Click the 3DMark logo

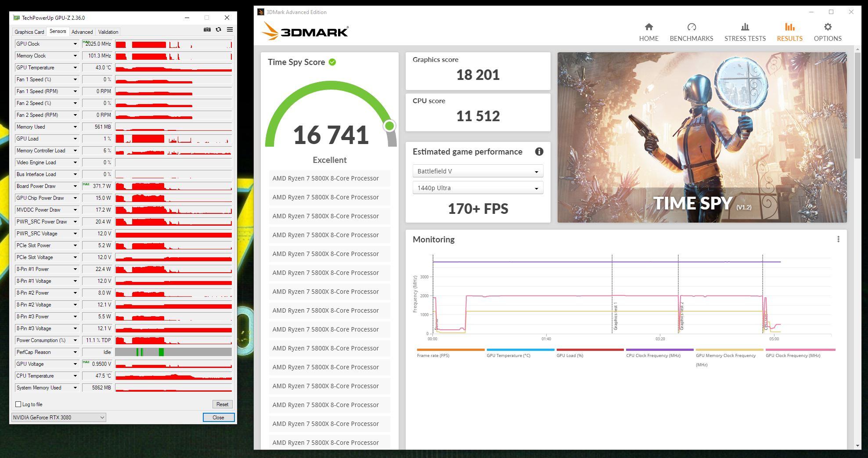[305, 32]
